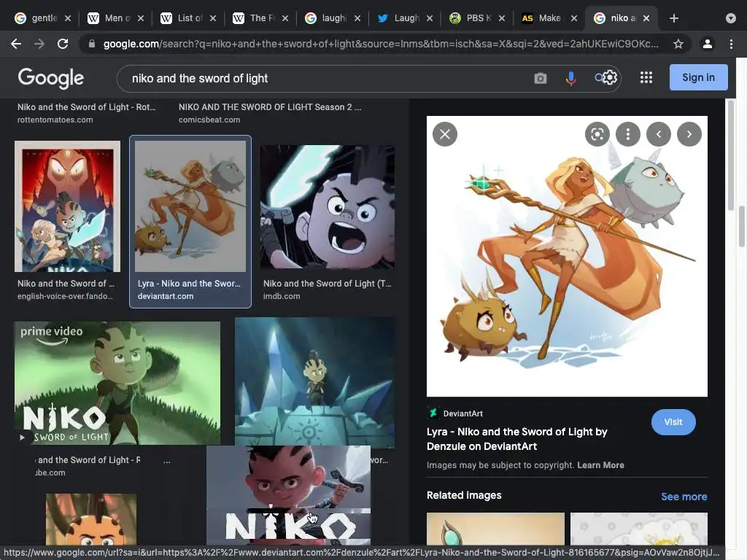Open preview panel three-dot options
The height and width of the screenshot is (560, 747).
pyautogui.click(x=628, y=134)
